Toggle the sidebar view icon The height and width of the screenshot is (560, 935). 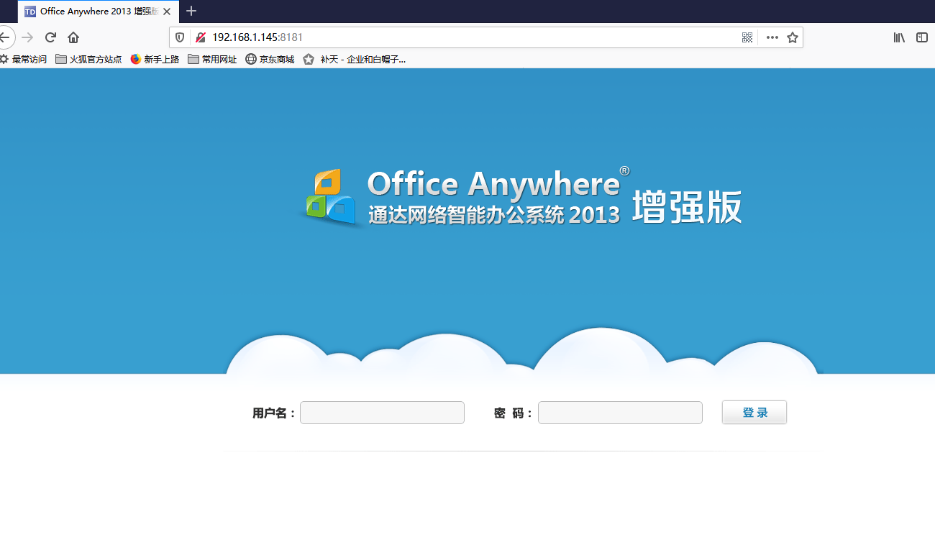922,37
